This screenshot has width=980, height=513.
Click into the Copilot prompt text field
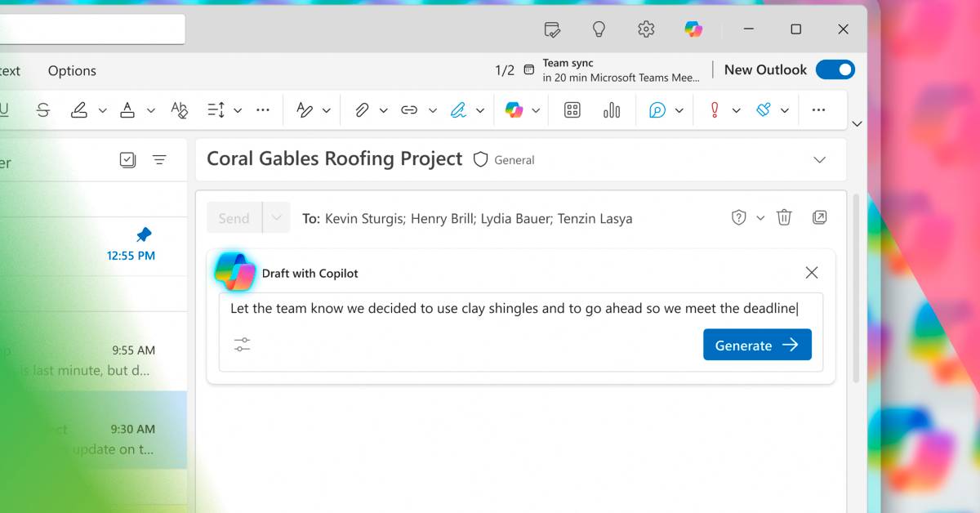[513, 309]
